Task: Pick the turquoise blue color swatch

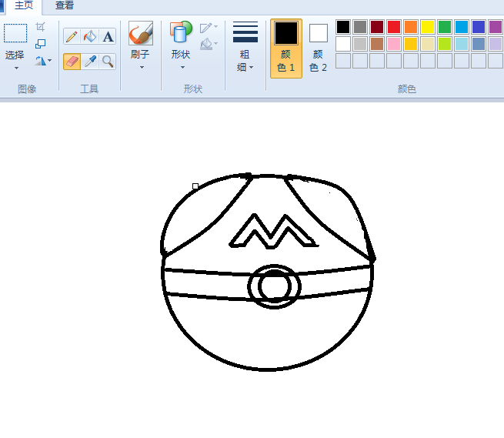Action: click(x=462, y=27)
